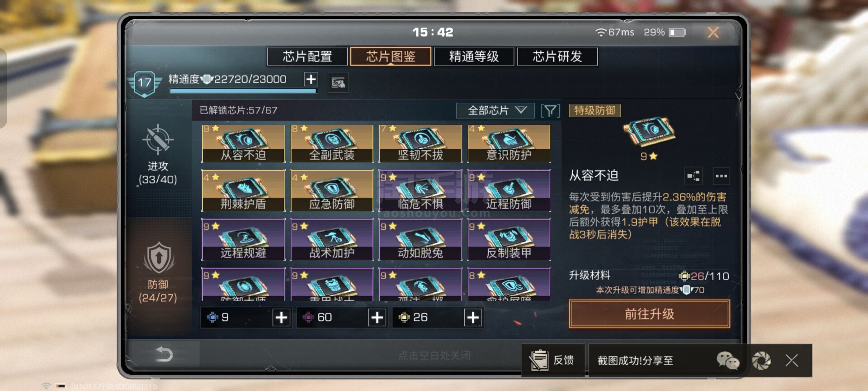
Task: Open the chip tree diagram icon
Action: coord(694,176)
